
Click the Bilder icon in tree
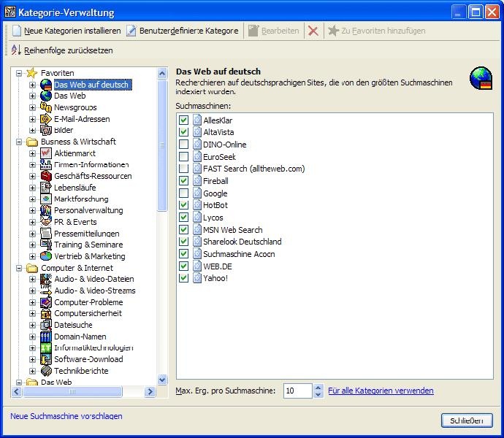(x=46, y=130)
